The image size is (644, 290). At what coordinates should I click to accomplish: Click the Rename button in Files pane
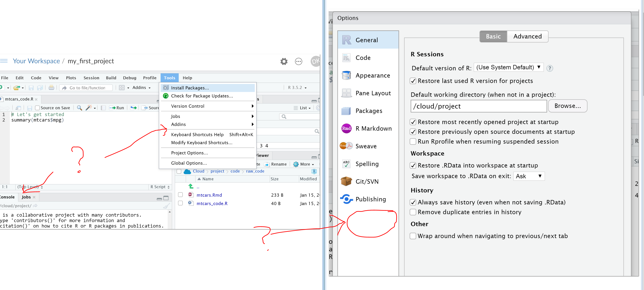pyautogui.click(x=276, y=164)
